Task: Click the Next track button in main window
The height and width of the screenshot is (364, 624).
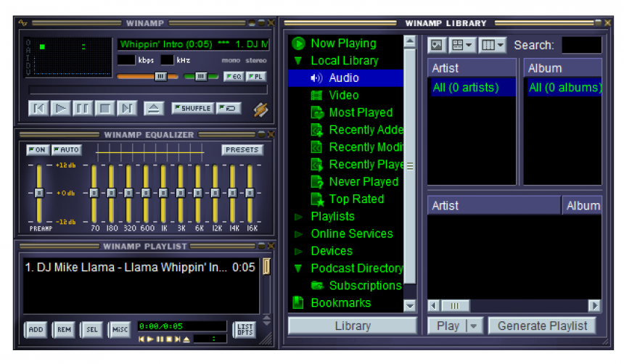Action: coord(127,108)
